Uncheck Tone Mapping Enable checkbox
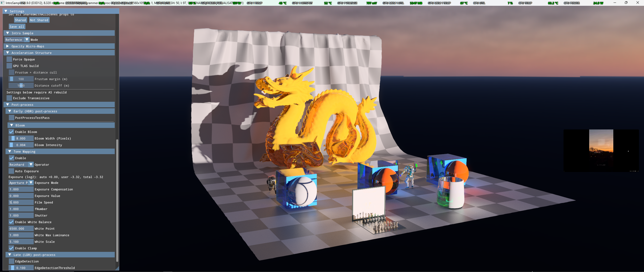 pyautogui.click(x=11, y=158)
